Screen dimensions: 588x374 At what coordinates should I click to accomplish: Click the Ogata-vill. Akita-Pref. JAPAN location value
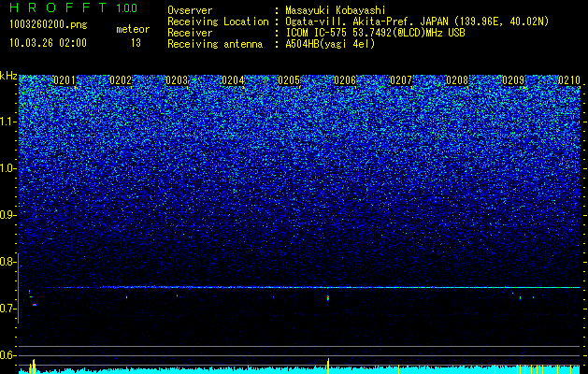tap(417, 22)
